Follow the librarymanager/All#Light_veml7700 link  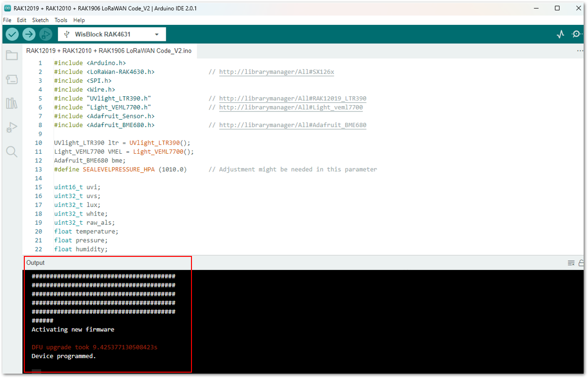point(291,108)
